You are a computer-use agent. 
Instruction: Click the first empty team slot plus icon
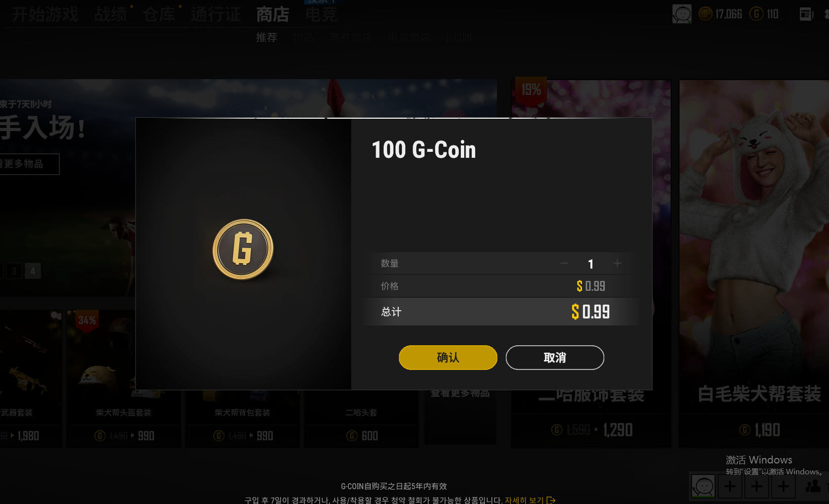[730, 487]
